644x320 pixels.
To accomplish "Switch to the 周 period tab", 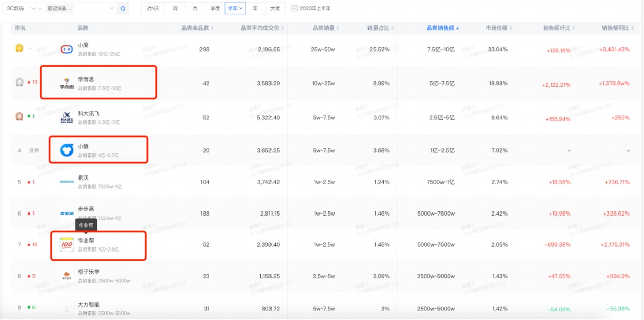I will pos(175,8).
